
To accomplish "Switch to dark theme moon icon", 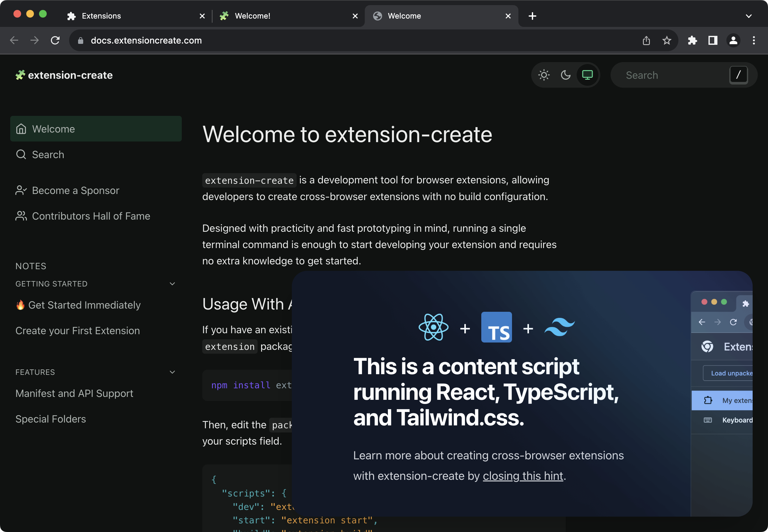I will tap(566, 75).
